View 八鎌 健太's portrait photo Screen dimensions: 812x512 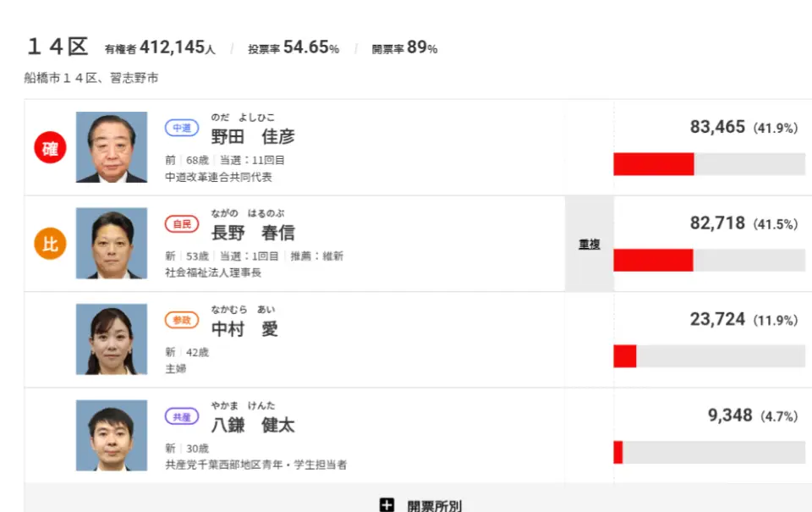click(112, 435)
